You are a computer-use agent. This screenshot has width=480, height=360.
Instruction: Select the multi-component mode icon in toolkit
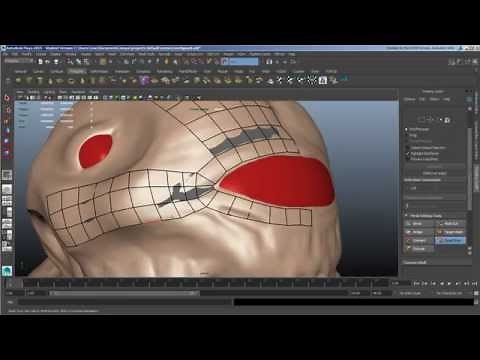(x=447, y=120)
